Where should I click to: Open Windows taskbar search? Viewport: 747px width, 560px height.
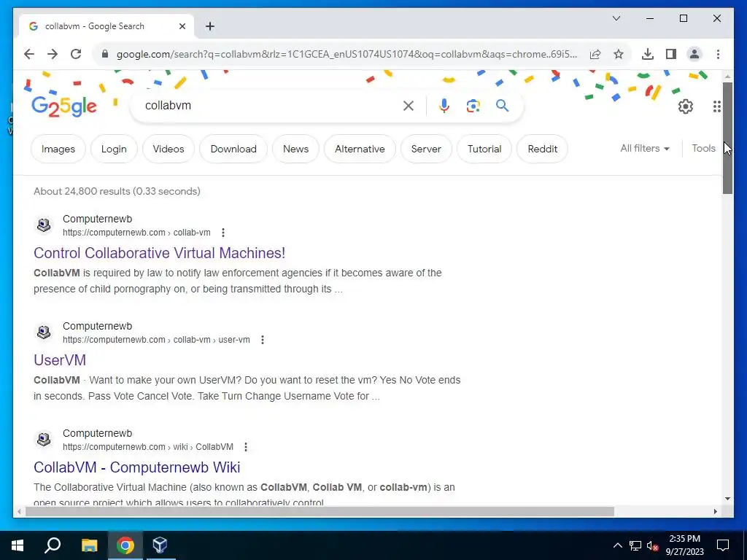53,545
